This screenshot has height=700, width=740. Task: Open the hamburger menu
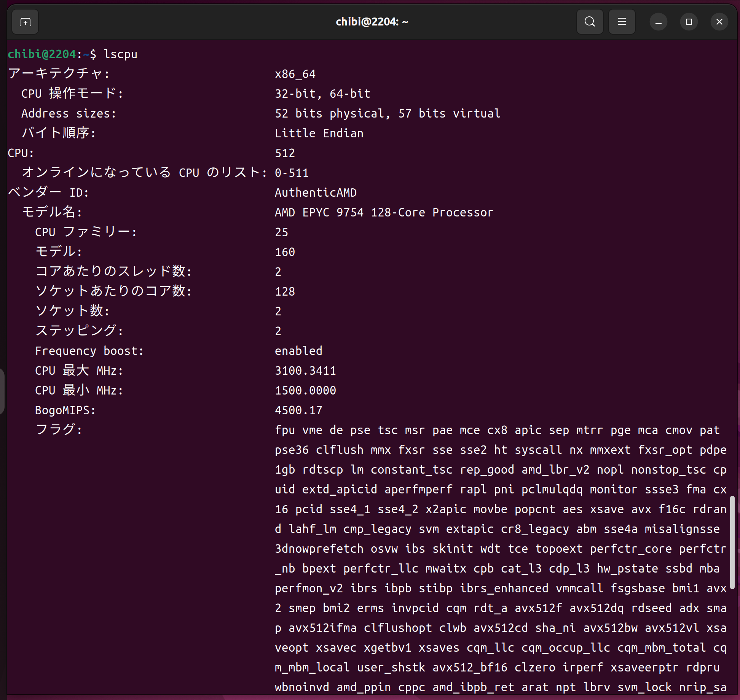pyautogui.click(x=622, y=22)
